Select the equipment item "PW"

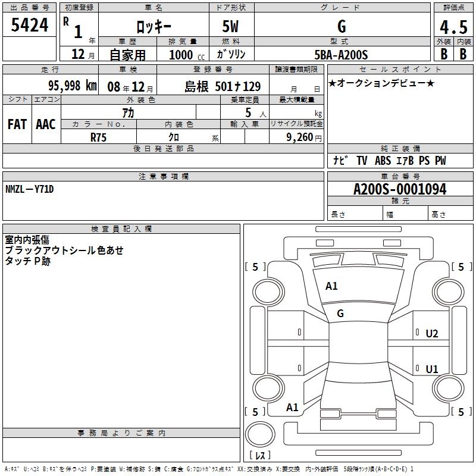(x=440, y=161)
